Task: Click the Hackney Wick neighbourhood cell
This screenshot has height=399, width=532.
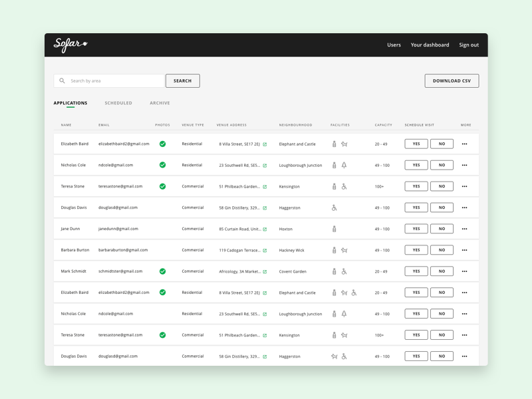Action: pos(291,251)
